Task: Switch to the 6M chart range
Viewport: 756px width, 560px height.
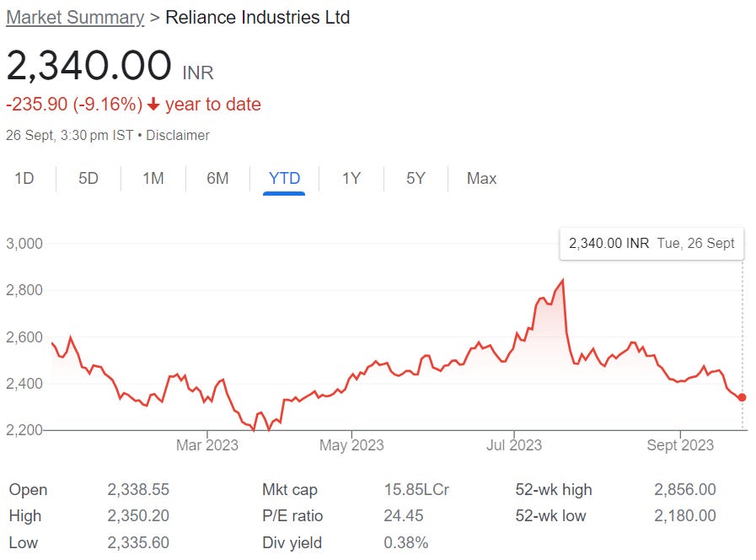Action: point(217,179)
